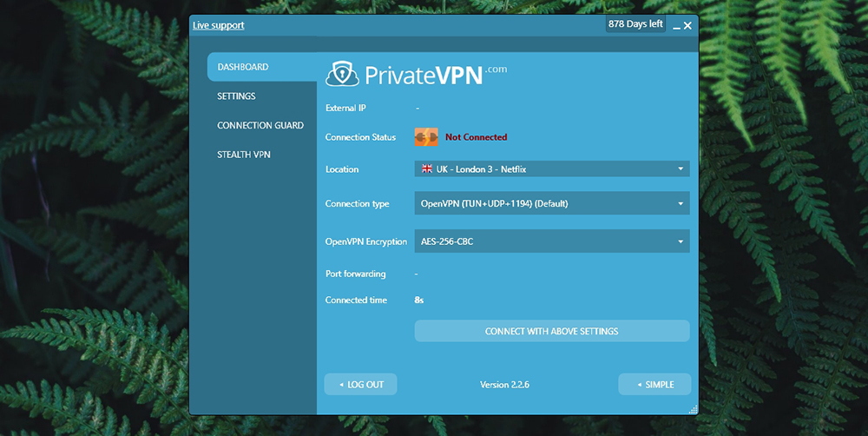The image size is (868, 436).
Task: Click the Location label
Action: [x=341, y=169]
